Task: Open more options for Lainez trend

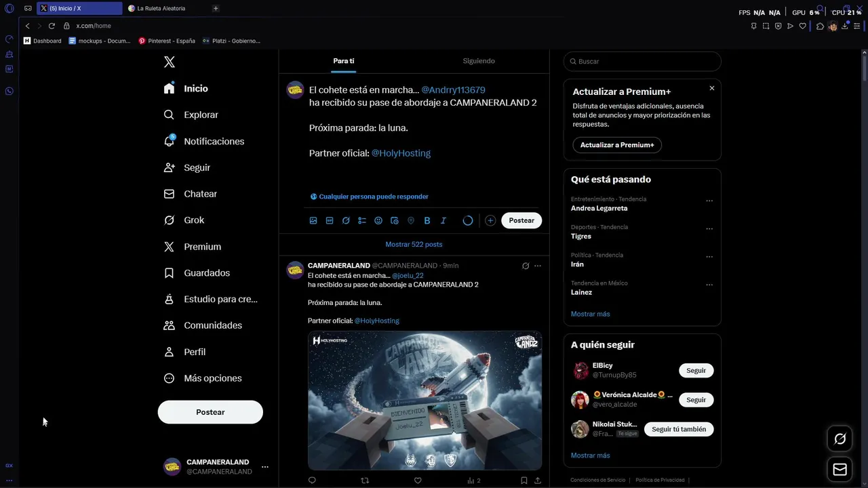Action: [709, 285]
